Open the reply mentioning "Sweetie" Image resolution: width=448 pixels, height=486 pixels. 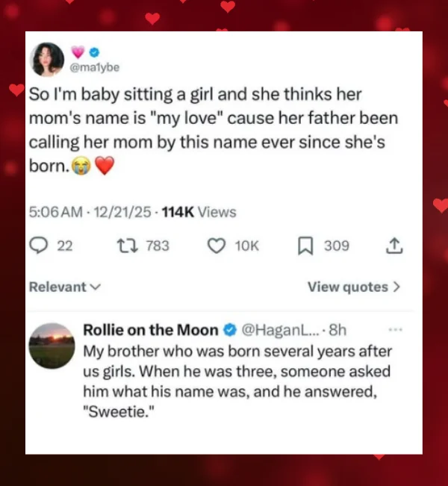tap(237, 372)
